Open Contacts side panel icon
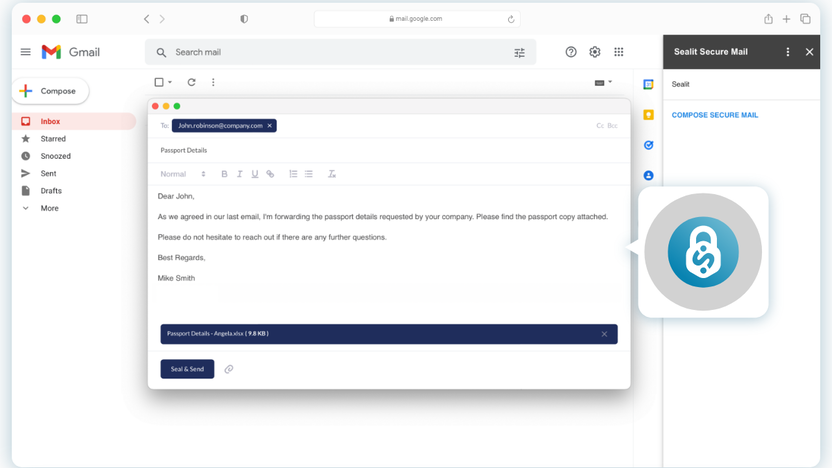The width and height of the screenshot is (832, 468). 648,175
